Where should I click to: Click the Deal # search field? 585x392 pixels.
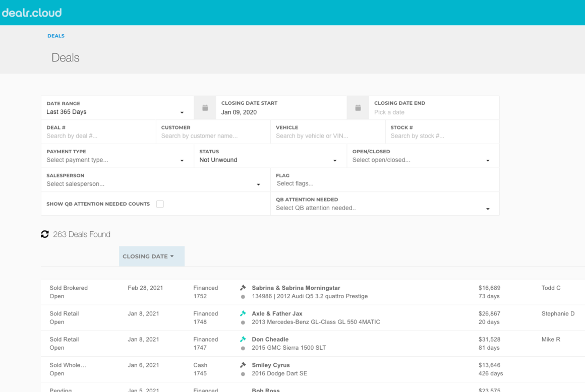pos(98,132)
